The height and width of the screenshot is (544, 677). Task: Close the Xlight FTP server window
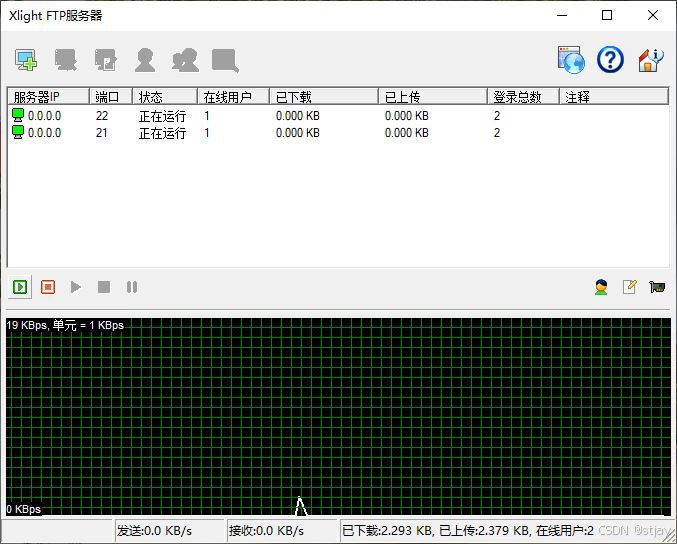click(x=653, y=16)
